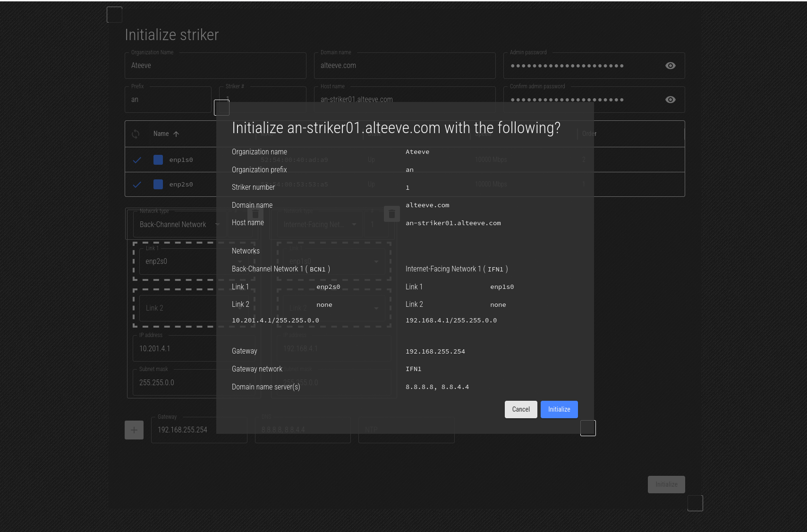Click the Domain name value alteeve.com

(427, 205)
